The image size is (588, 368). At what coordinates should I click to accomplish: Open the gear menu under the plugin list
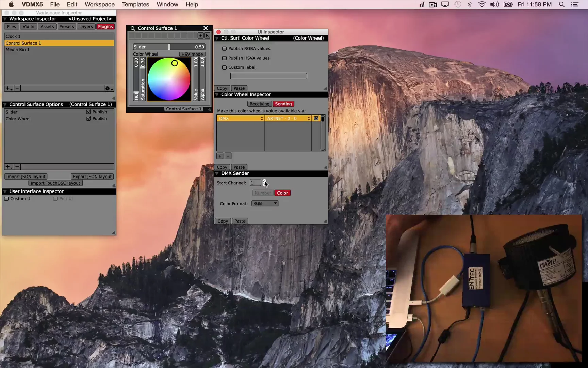109,88
